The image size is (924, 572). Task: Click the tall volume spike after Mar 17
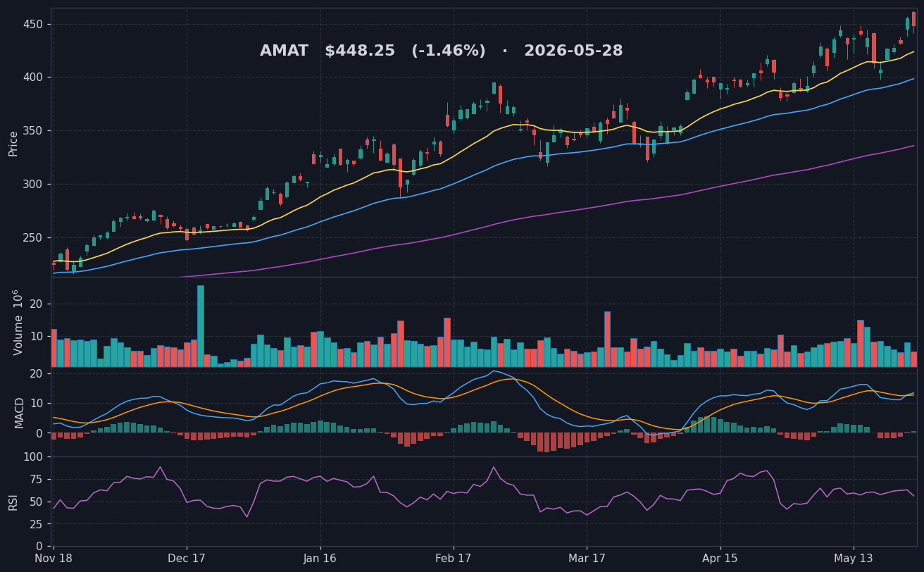click(607, 339)
